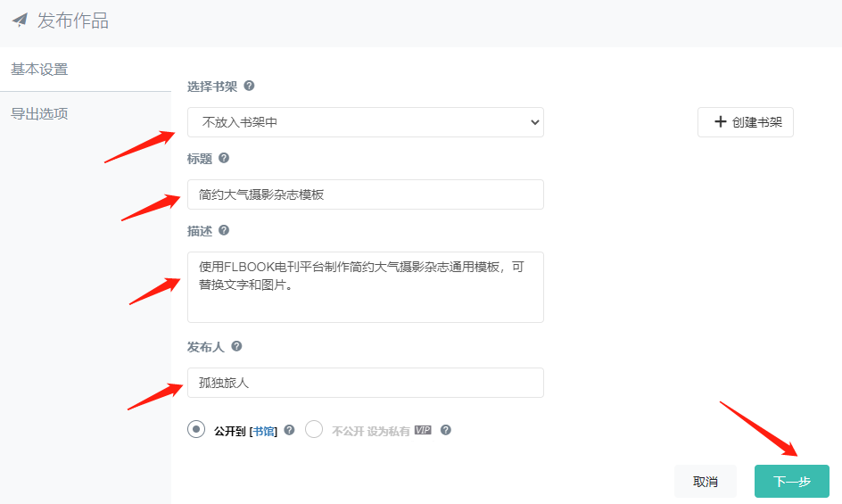This screenshot has width=842, height=504.
Task: Open the 不放入书架中 bookshelf dropdown
Action: tap(366, 122)
